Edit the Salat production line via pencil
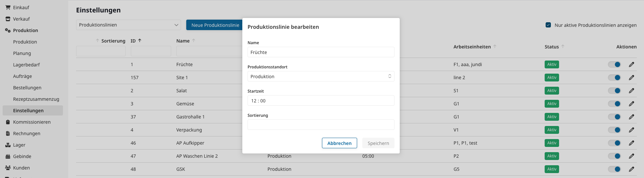This screenshot has width=644, height=178. 631,91
